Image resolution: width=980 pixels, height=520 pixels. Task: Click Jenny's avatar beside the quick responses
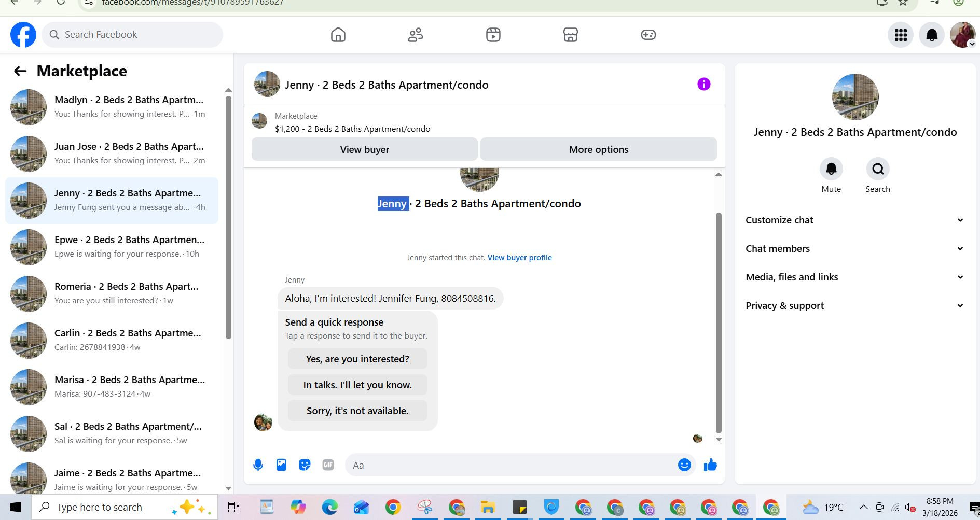[x=263, y=422]
